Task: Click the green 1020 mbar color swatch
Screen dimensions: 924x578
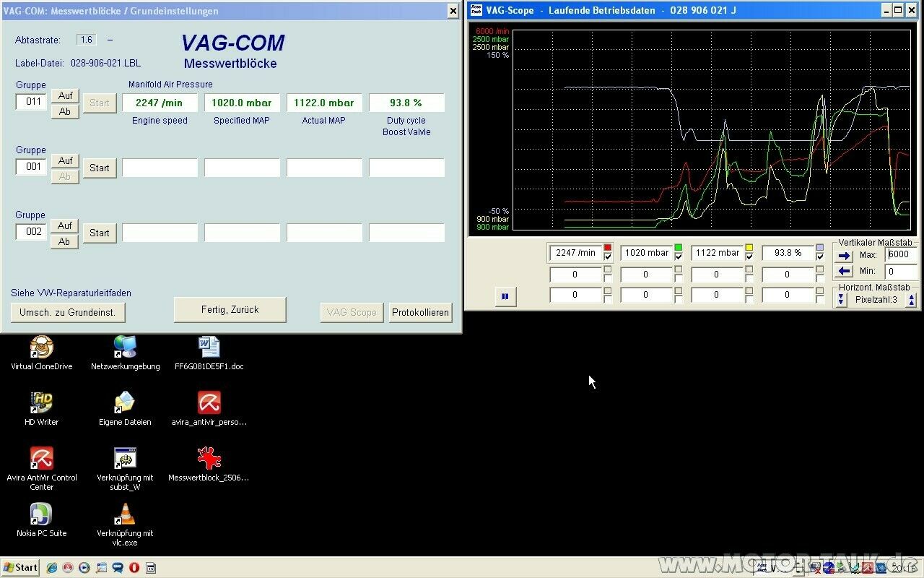Action: (x=679, y=248)
